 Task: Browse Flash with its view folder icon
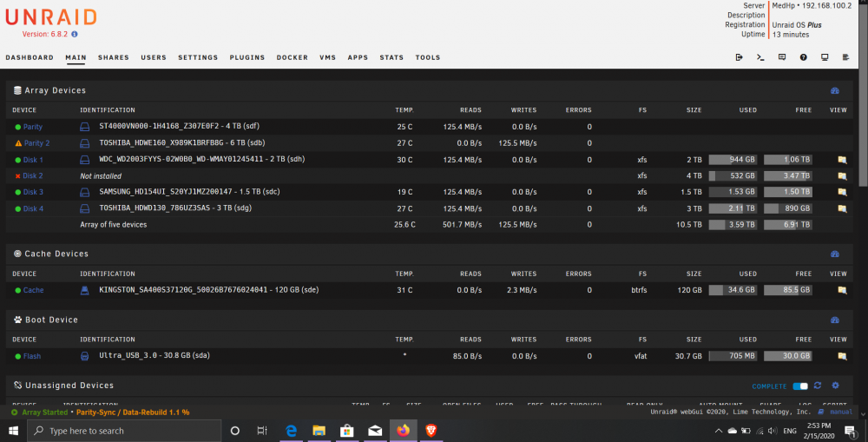[x=842, y=356]
